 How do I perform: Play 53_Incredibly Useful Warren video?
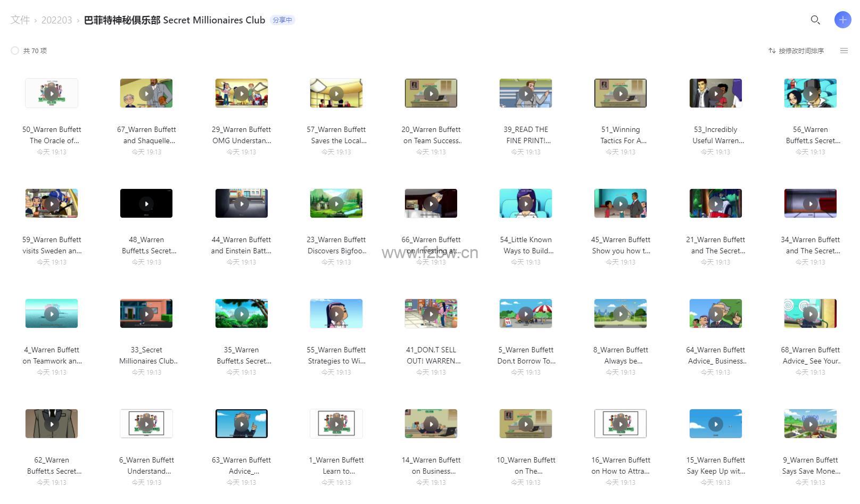pos(716,93)
